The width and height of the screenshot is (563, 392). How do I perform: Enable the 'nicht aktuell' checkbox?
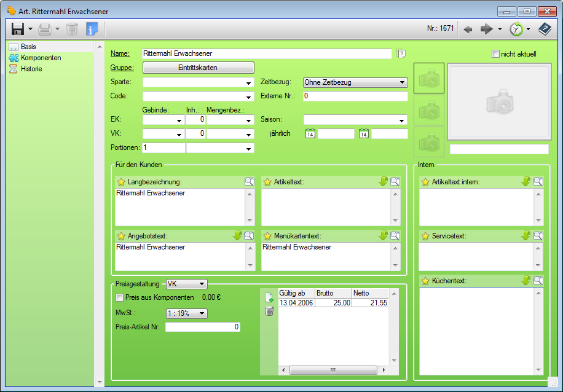pos(495,54)
